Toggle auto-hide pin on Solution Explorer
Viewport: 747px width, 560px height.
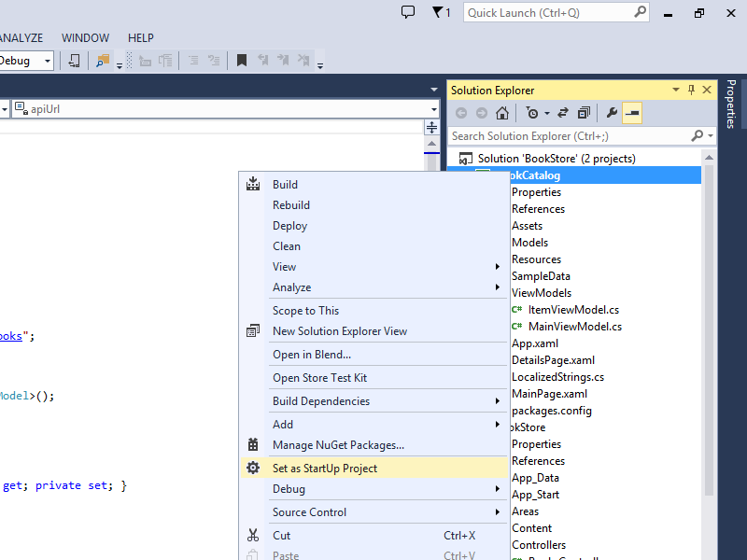click(x=692, y=90)
